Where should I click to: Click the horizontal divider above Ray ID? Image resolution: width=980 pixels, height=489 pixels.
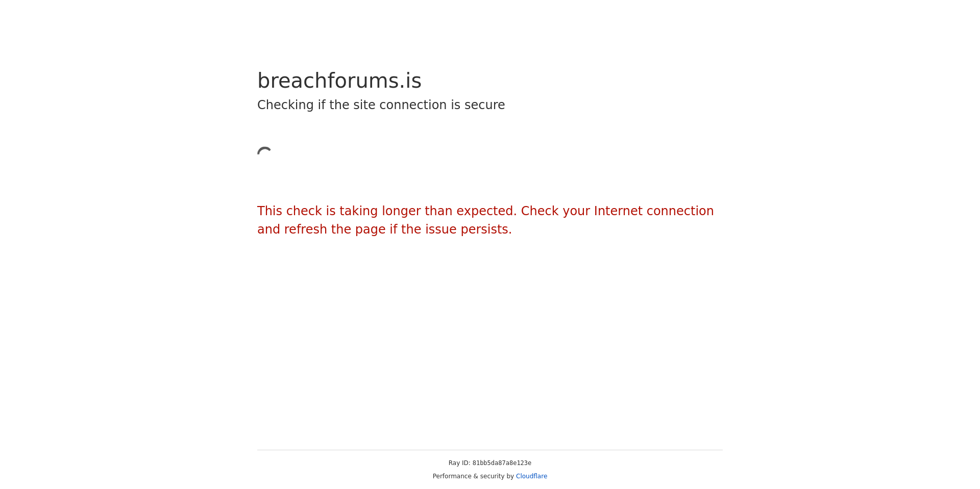click(x=490, y=450)
